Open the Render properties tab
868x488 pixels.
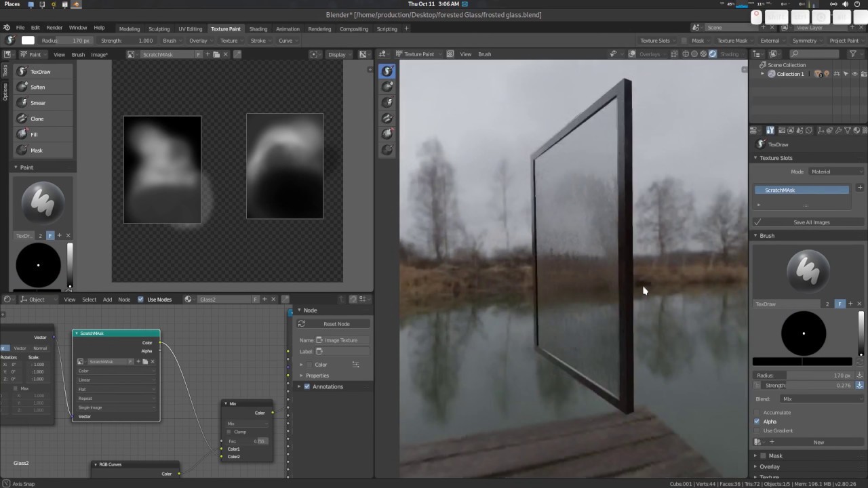pos(781,130)
